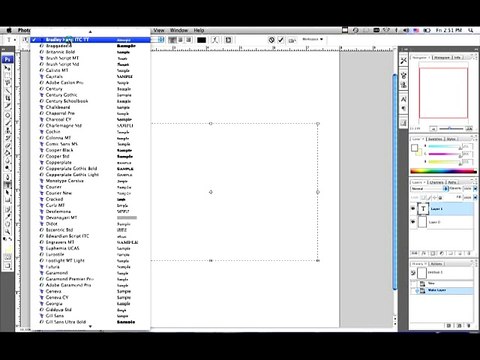This screenshot has width=480, height=360.
Task: Select the Horizontal Type tool
Action: click(7, 185)
